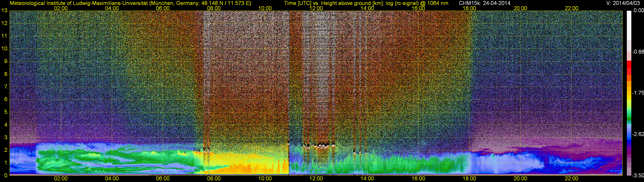
Task: Click the 02:00 label on the top time axis
Action: click(x=61, y=8)
